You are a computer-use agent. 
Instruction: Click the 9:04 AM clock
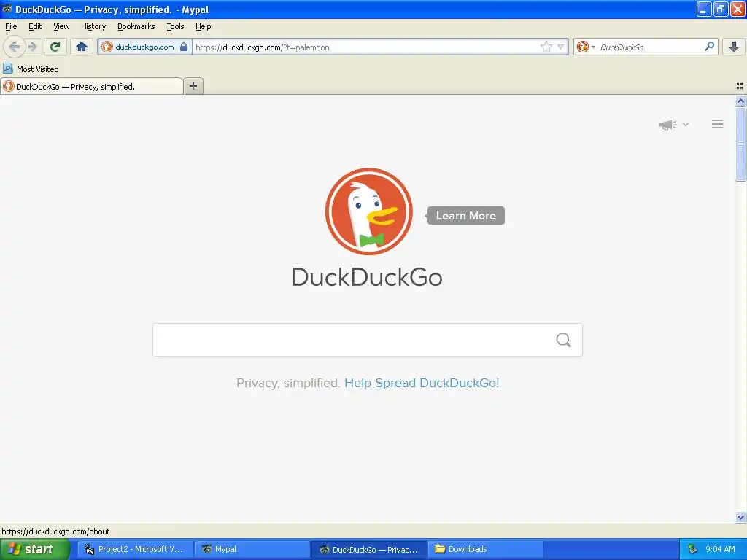[x=720, y=549]
